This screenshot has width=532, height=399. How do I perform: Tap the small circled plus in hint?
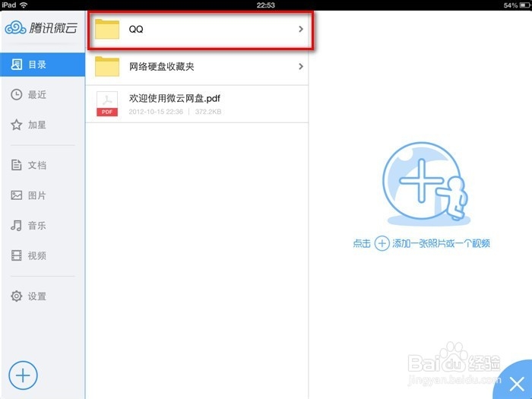point(382,243)
